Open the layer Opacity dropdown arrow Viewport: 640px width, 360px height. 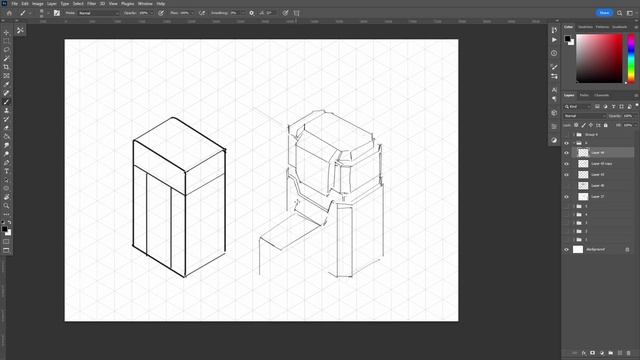635,116
